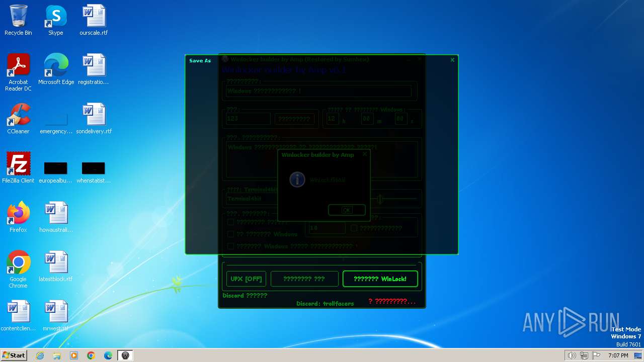Viewport: 644px width, 362px height.
Task: Launch Skype from the desktop
Action: point(56,21)
